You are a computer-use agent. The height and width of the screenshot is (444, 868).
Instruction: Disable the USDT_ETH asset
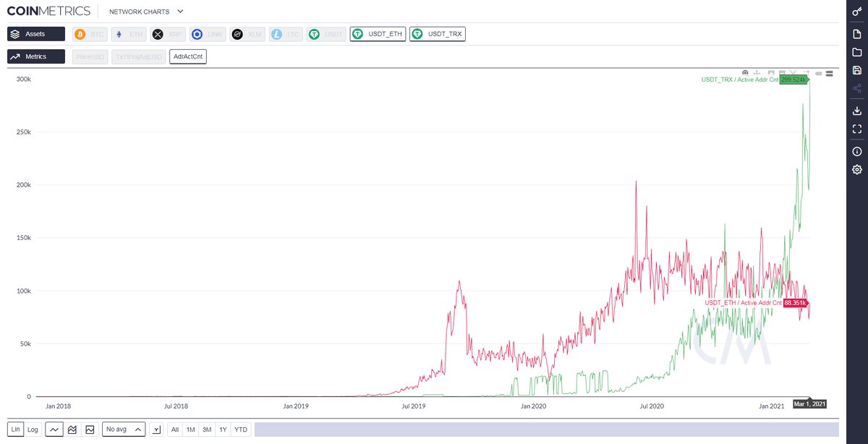378,34
